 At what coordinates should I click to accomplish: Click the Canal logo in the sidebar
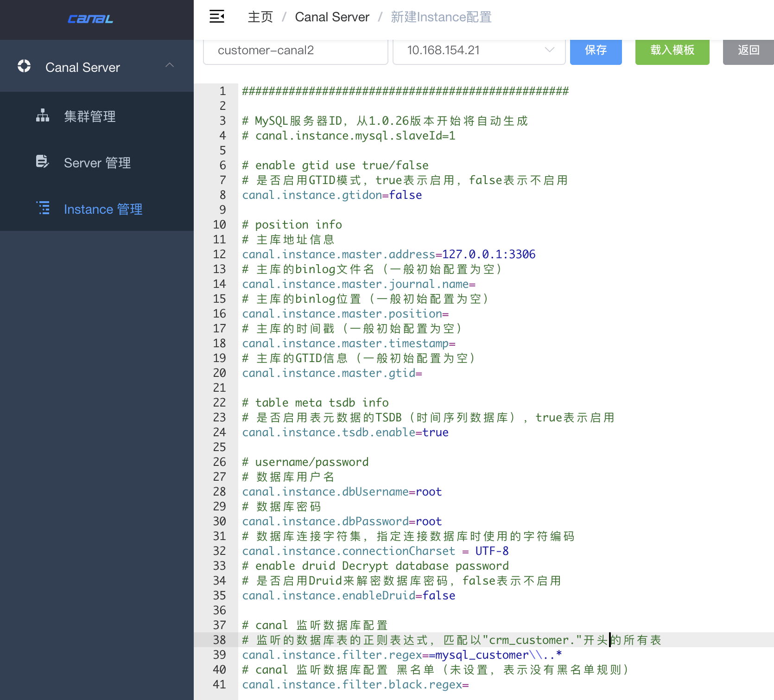pyautogui.click(x=90, y=19)
